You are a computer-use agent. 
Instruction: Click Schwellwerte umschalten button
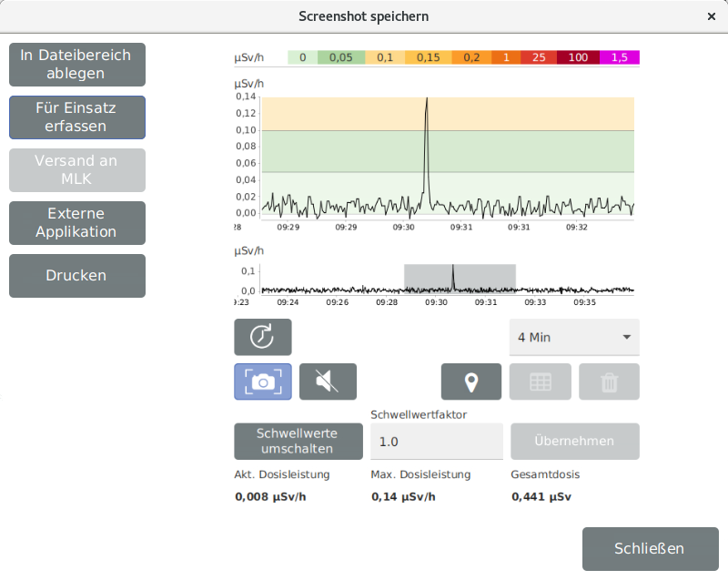(x=298, y=442)
